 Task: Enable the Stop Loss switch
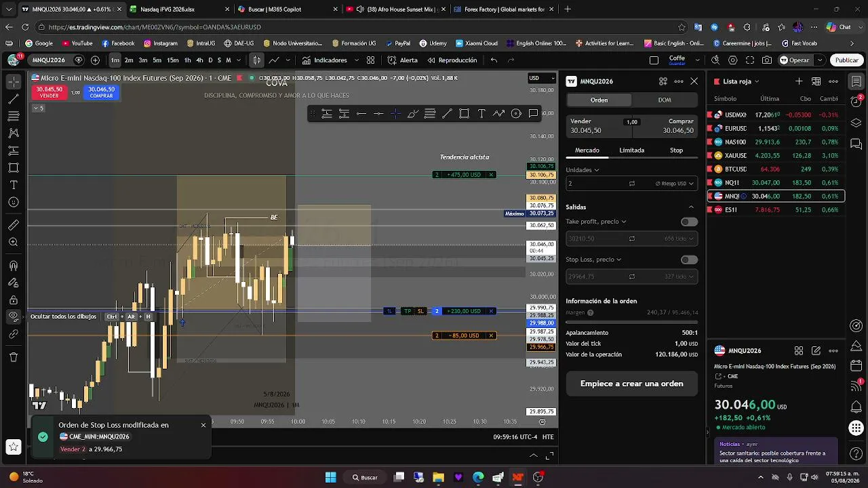coord(689,260)
